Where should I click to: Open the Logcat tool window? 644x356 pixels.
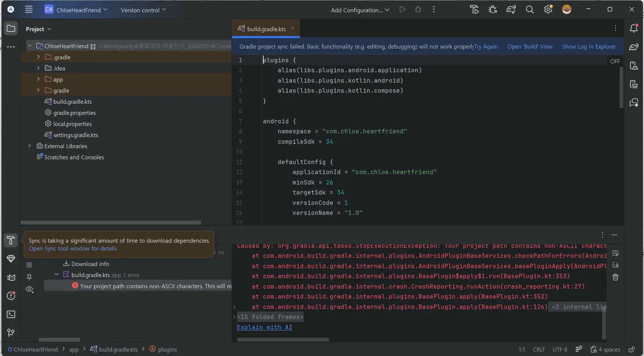[11, 277]
